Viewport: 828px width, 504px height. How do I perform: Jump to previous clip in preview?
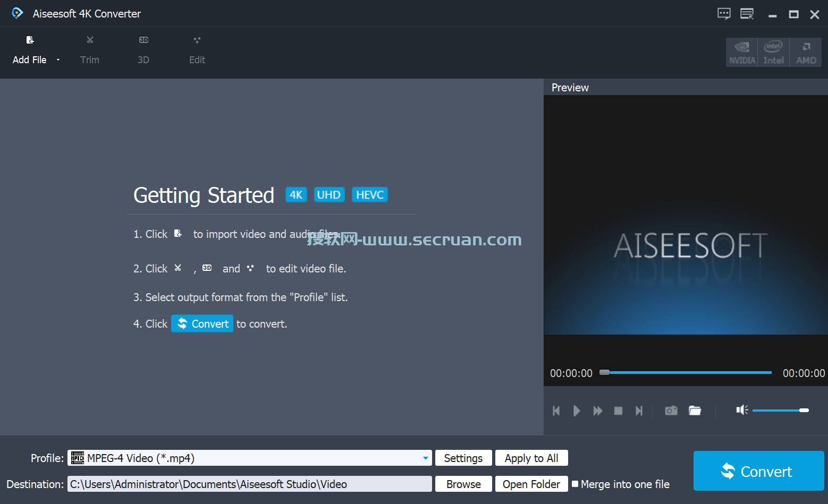tap(556, 411)
